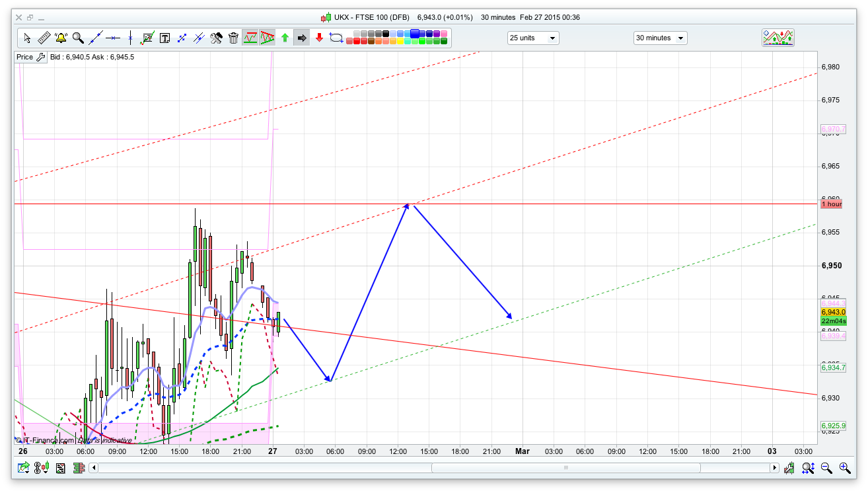Click the horizontal chart scrollbar thumb
The height and width of the screenshot is (493, 868).
[565, 468]
